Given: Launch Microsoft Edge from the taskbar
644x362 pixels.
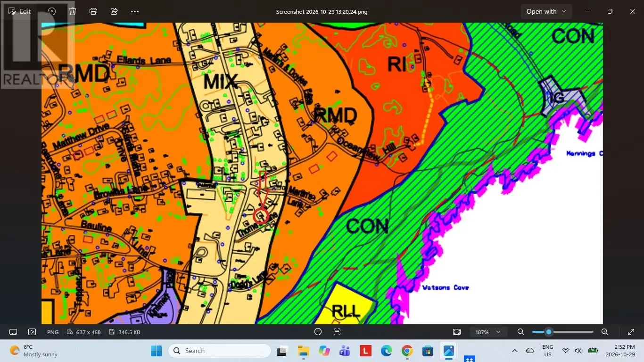Looking at the screenshot, I should pyautogui.click(x=386, y=351).
